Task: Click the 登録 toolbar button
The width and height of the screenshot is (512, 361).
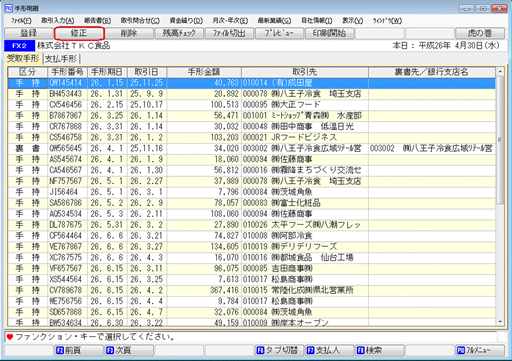Action: [x=29, y=33]
